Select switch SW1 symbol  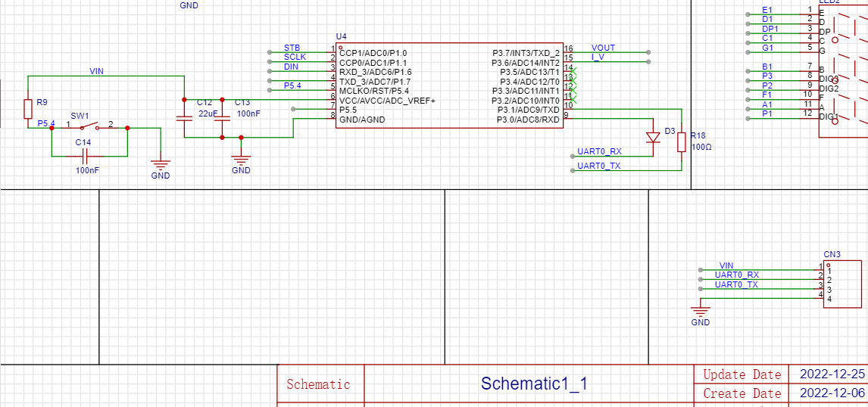click(x=89, y=125)
